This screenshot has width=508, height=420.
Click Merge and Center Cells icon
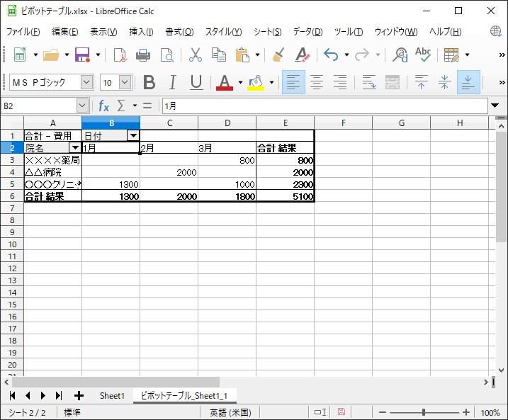pyautogui.click(x=393, y=82)
